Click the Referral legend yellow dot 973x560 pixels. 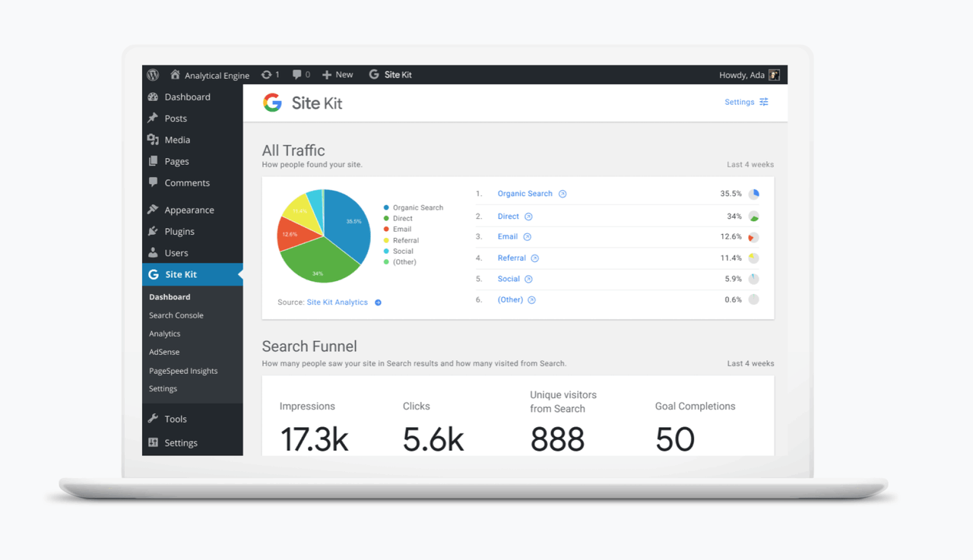click(386, 240)
